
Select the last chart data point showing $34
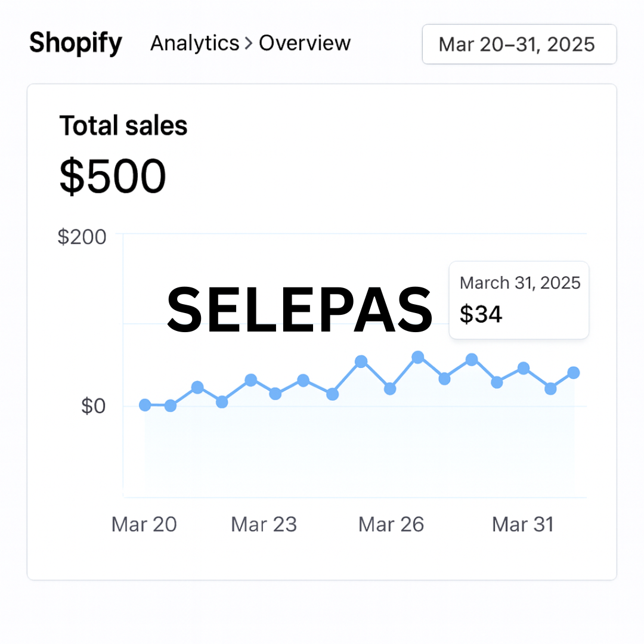[x=574, y=373]
